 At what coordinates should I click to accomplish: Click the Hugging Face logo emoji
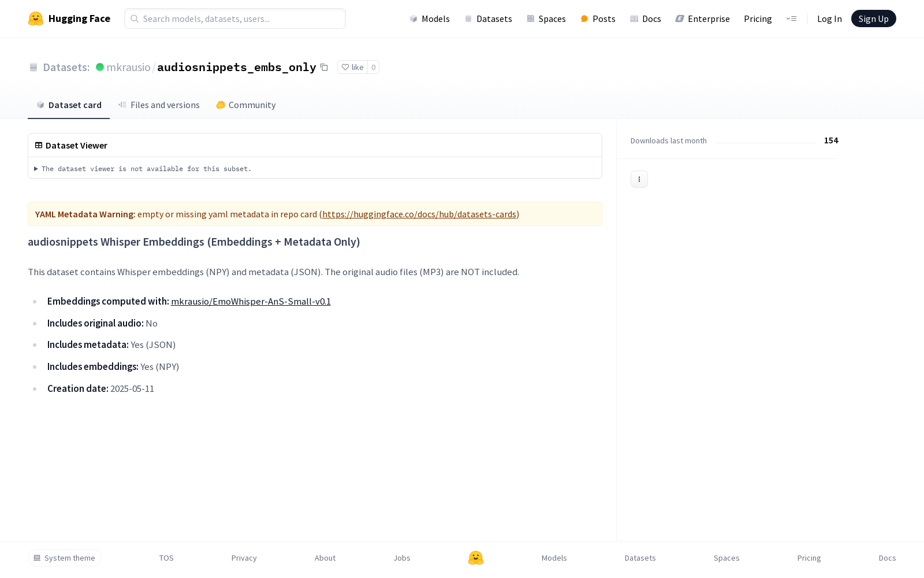tap(36, 18)
